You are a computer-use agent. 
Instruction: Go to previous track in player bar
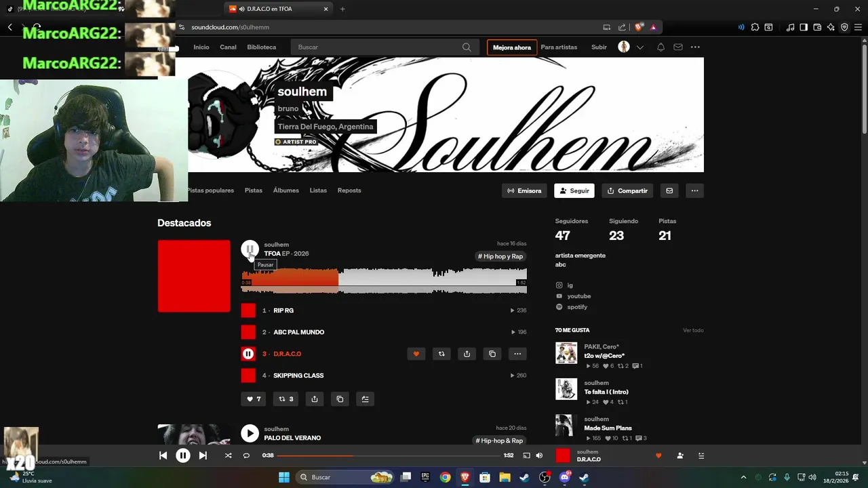point(163,455)
